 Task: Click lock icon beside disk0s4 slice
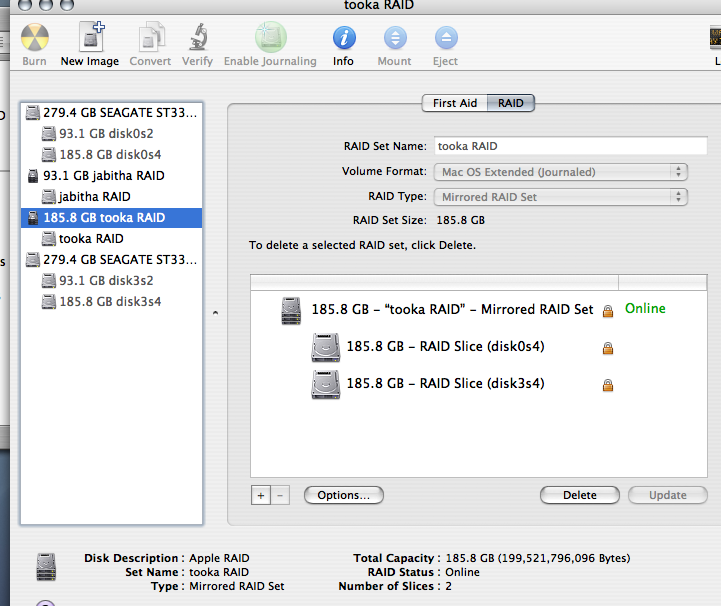coord(608,348)
